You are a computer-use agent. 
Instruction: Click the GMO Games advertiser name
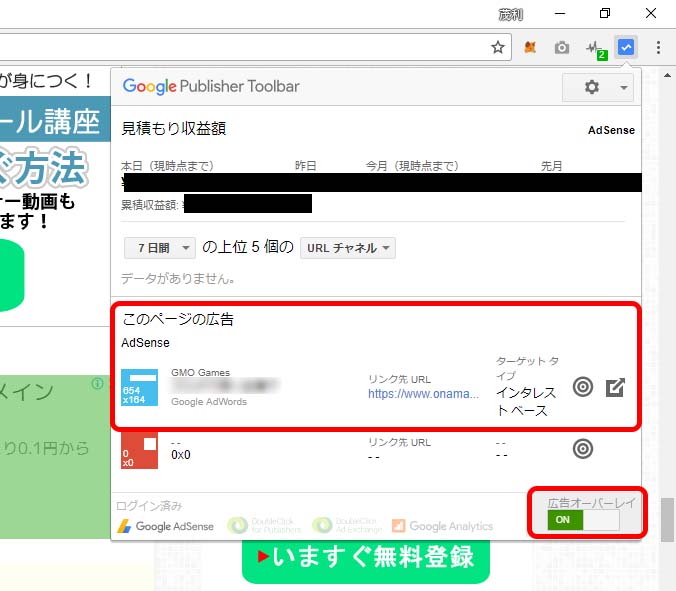pyautogui.click(x=200, y=372)
